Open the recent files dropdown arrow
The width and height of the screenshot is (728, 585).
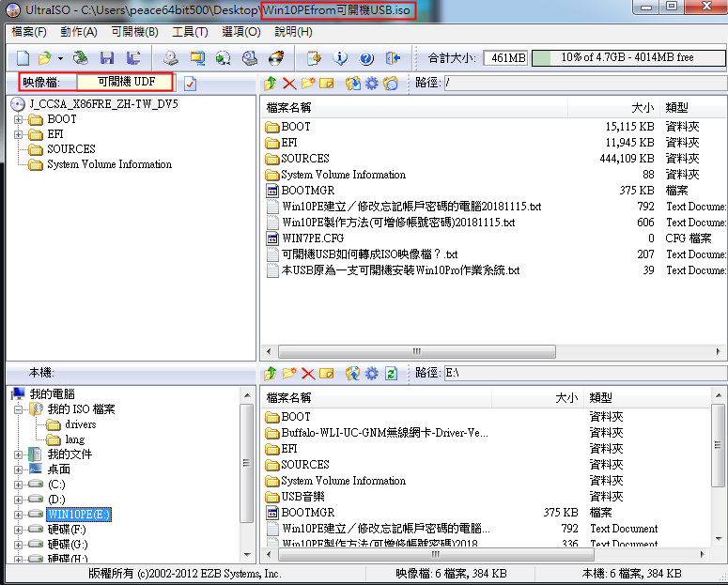pos(60,58)
